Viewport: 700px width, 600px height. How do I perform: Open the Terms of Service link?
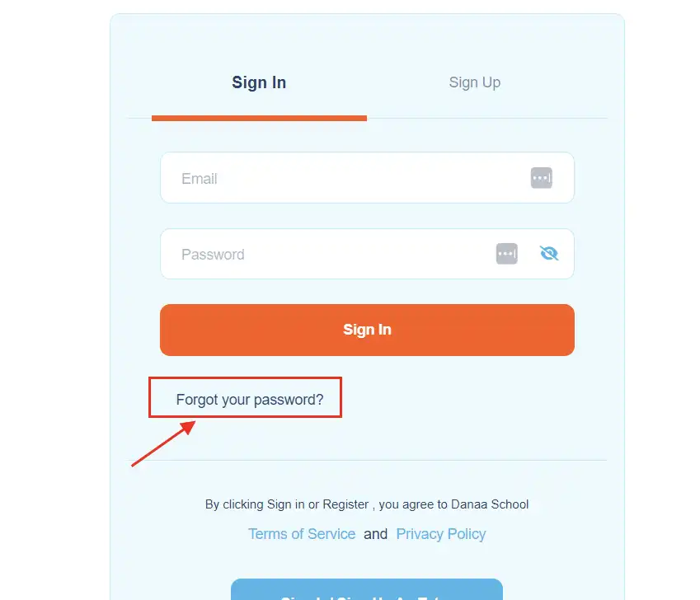click(x=302, y=534)
